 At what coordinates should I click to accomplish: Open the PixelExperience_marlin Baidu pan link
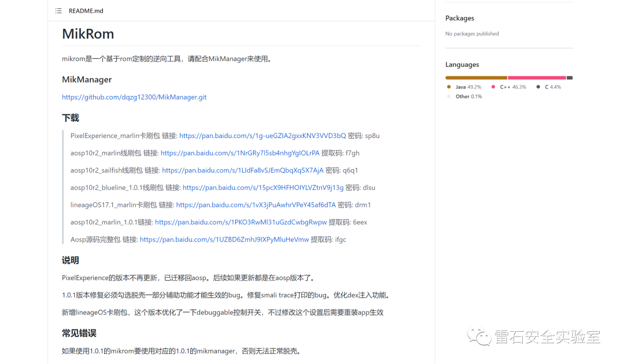tap(263, 136)
